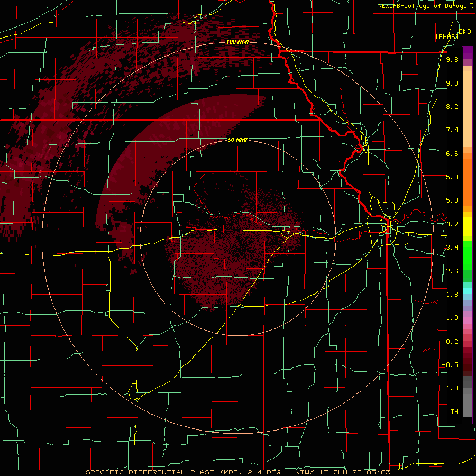Click the 5.0 legend value
Screen dimensions: 476x476
click(452, 200)
